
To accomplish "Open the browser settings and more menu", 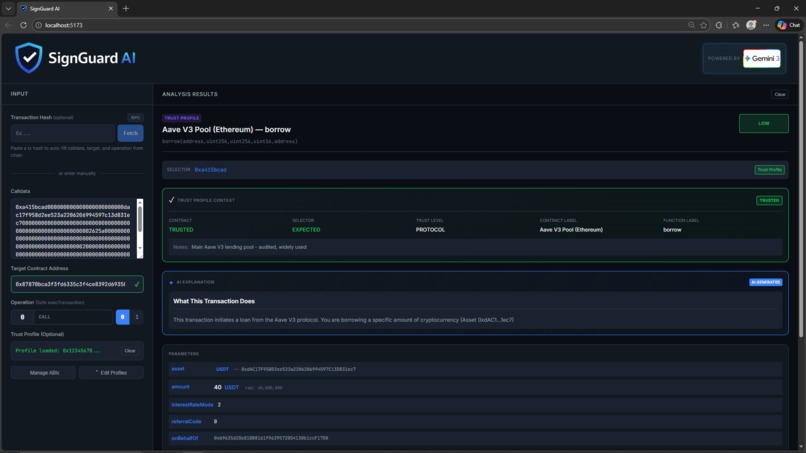I will pyautogui.click(x=766, y=25).
